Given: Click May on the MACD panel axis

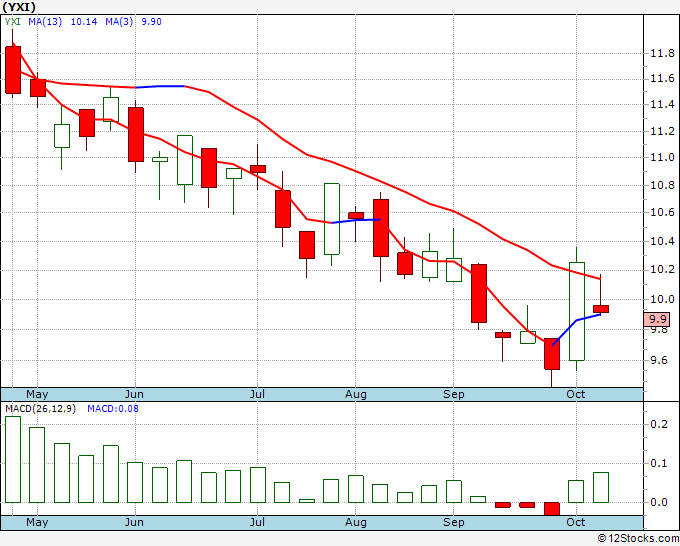Looking at the screenshot, I should point(37,522).
